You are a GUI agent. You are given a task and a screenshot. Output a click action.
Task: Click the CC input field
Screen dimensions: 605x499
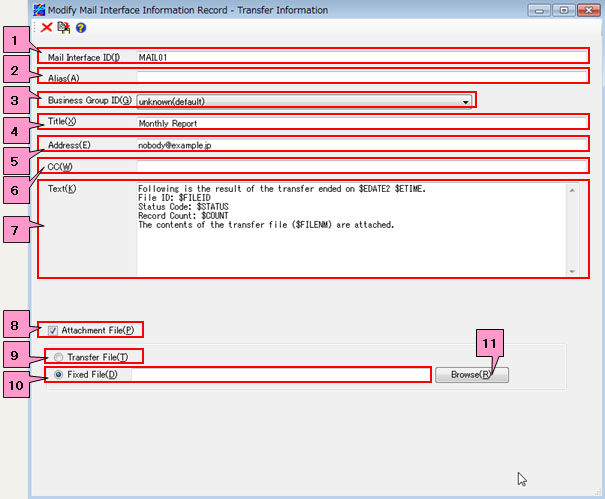pos(360,166)
